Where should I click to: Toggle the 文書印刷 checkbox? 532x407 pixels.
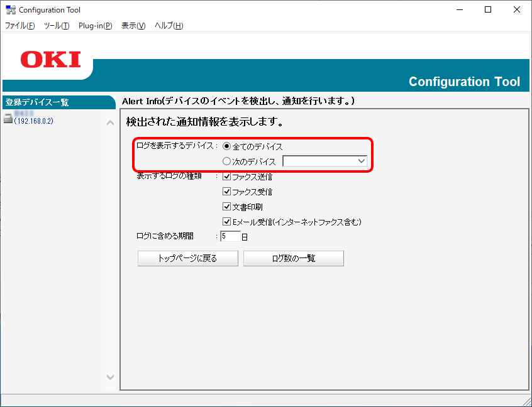tap(227, 207)
